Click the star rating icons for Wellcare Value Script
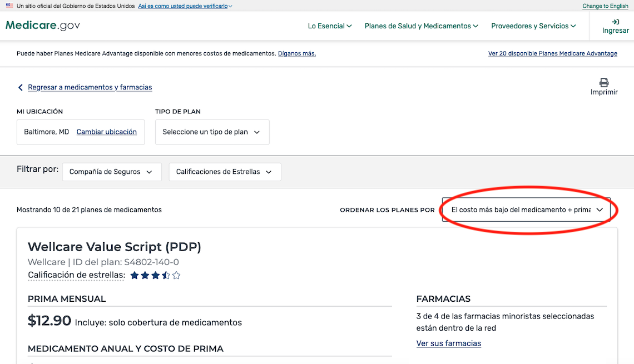 pyautogui.click(x=155, y=275)
